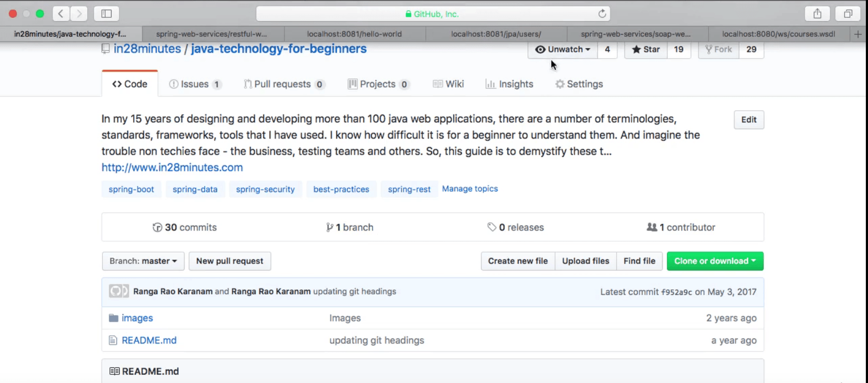Click New pull request button

pyautogui.click(x=230, y=261)
